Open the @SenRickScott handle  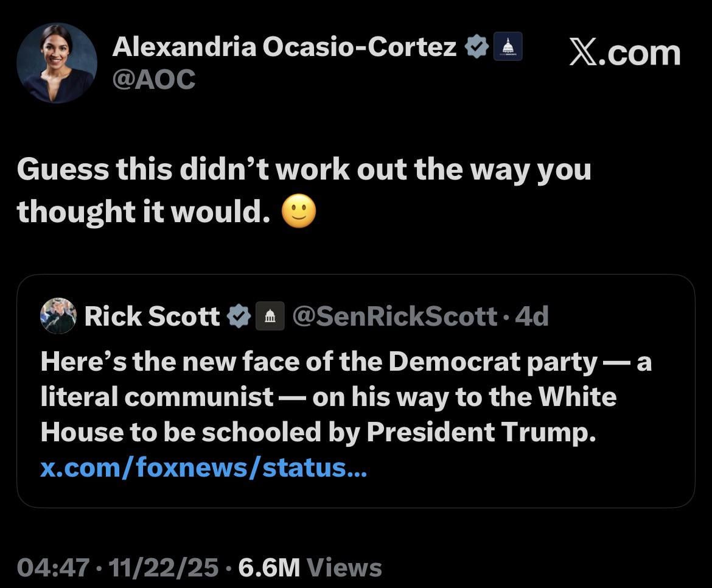(394, 316)
